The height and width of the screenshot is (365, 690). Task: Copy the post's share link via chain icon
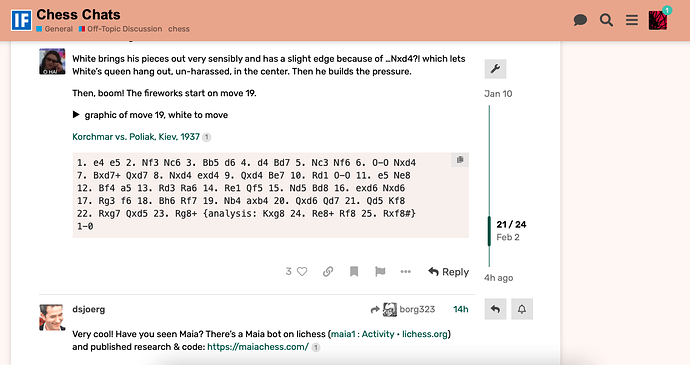click(x=328, y=272)
